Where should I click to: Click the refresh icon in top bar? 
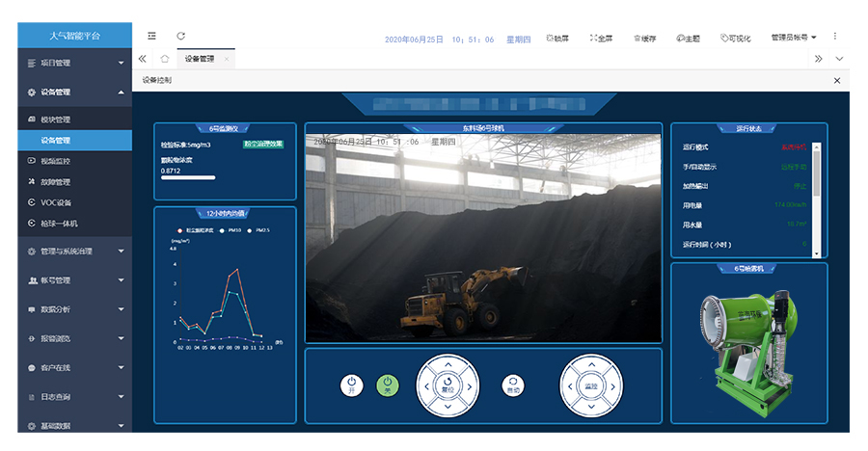pos(180,37)
